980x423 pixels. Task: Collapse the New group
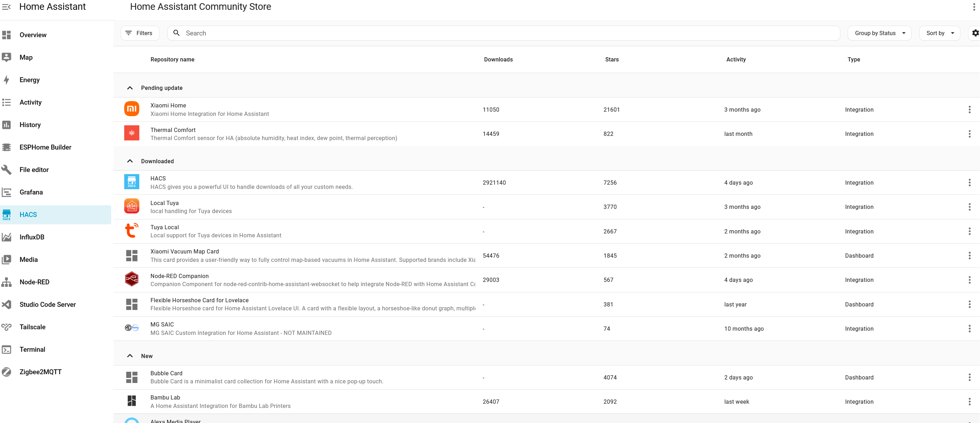[130, 356]
